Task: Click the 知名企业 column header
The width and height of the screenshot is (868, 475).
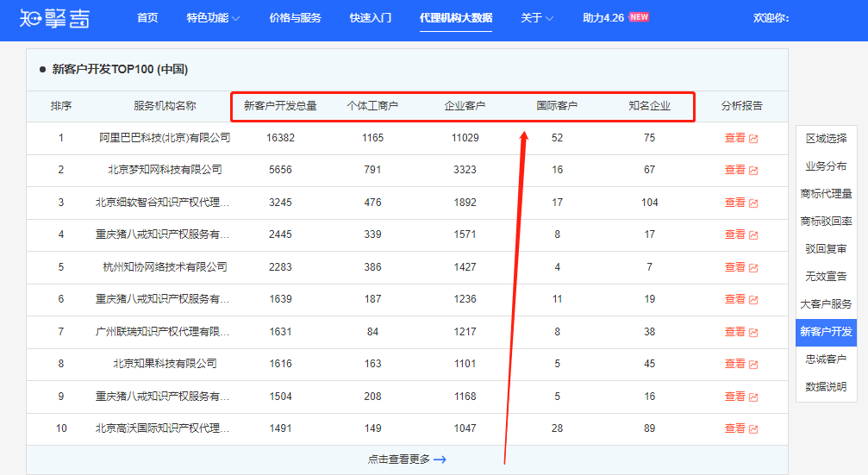Action: tap(649, 106)
